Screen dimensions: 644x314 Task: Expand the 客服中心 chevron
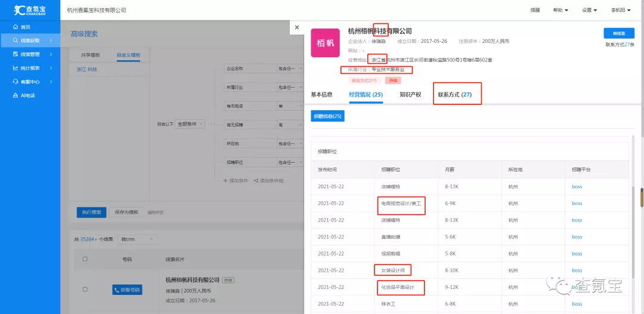point(51,82)
